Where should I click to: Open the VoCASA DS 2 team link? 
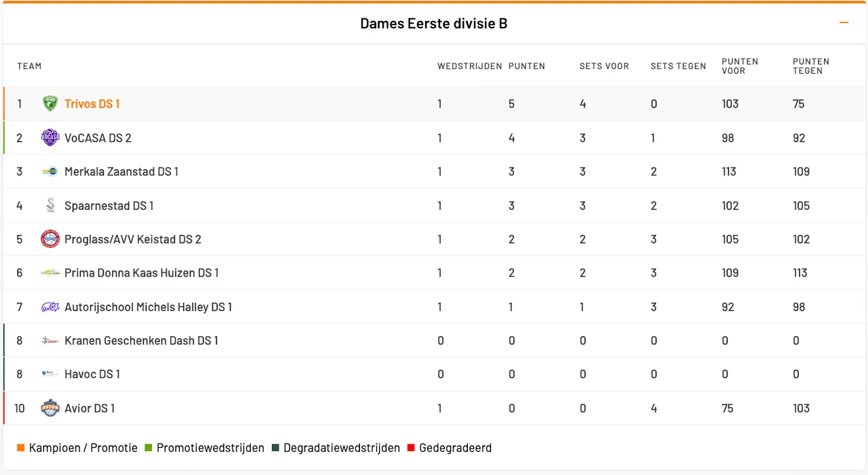click(x=98, y=138)
